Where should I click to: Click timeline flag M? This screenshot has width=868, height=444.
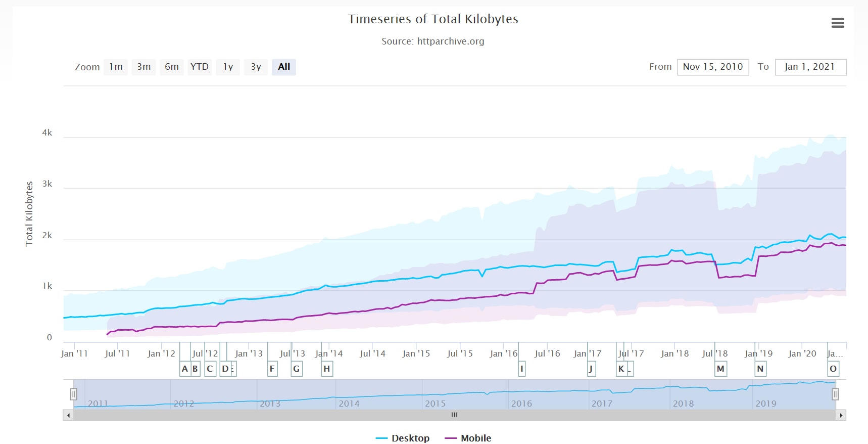[x=721, y=369]
